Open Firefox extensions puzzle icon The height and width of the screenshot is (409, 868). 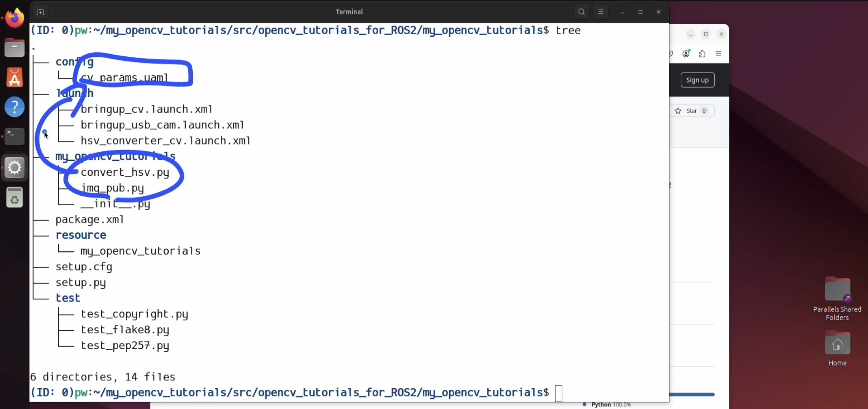702,54
